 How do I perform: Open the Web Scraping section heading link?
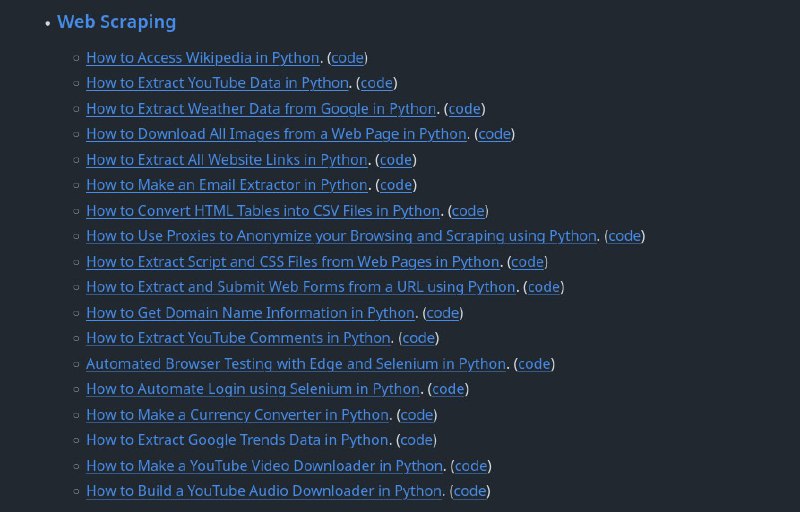(116, 22)
